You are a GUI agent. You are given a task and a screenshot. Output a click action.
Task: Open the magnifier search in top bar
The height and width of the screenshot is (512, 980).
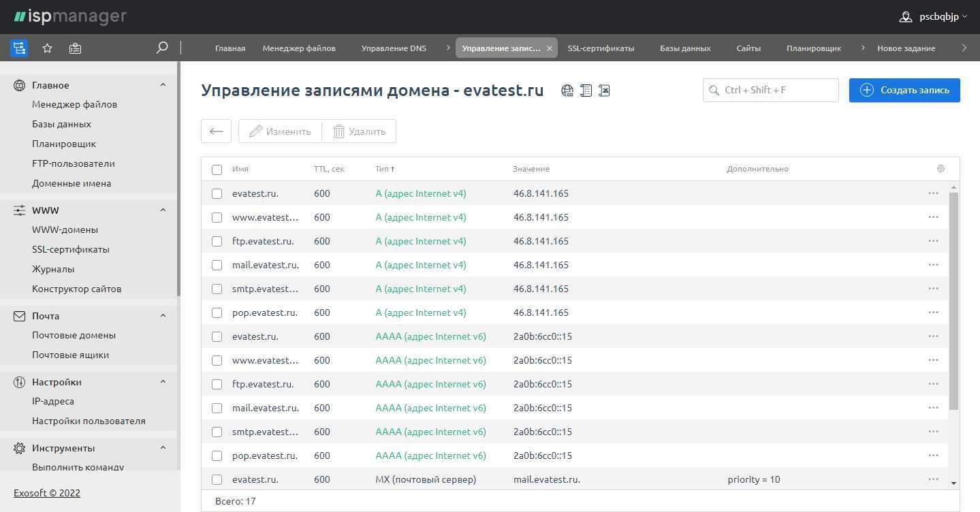(x=162, y=48)
